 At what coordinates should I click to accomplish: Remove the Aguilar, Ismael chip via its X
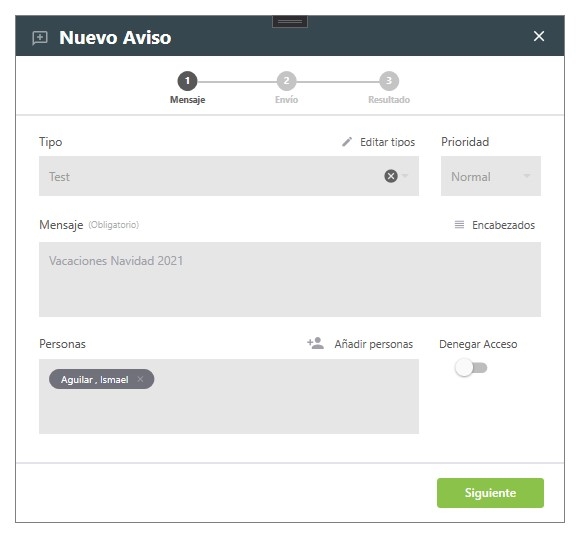point(140,379)
